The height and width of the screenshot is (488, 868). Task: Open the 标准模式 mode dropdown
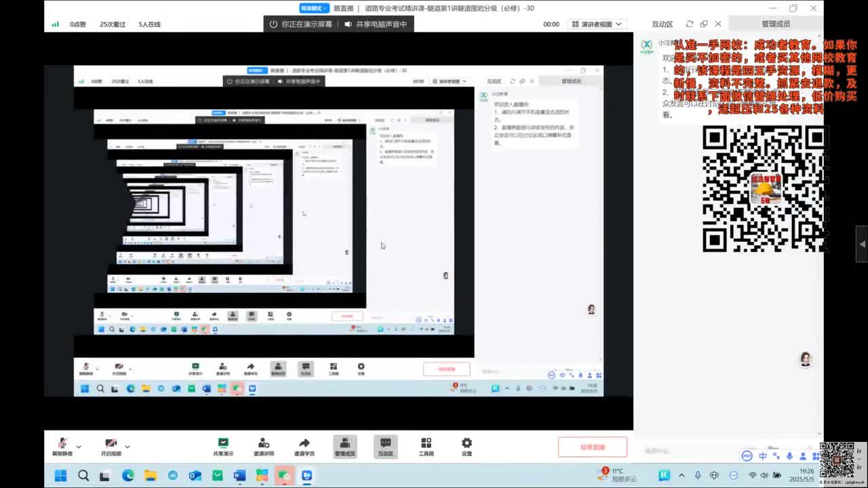tap(314, 8)
